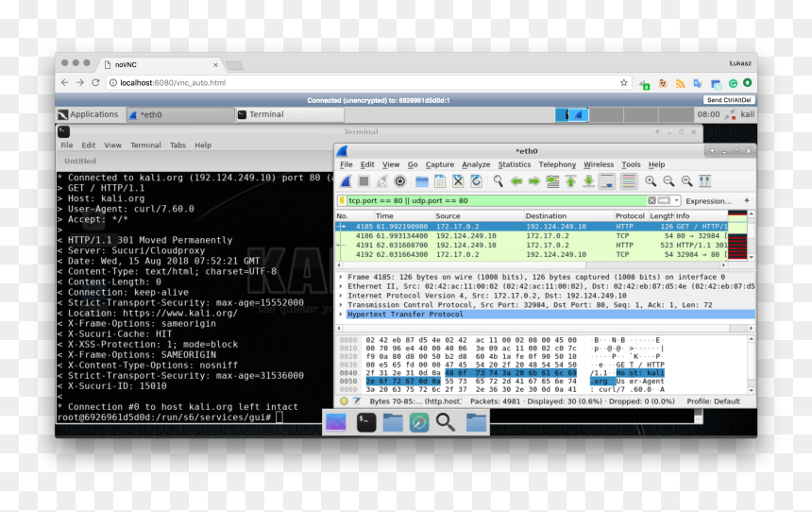The image size is (812, 512).
Task: Expand Internet Protocol Version 4 details
Action: pyautogui.click(x=341, y=296)
